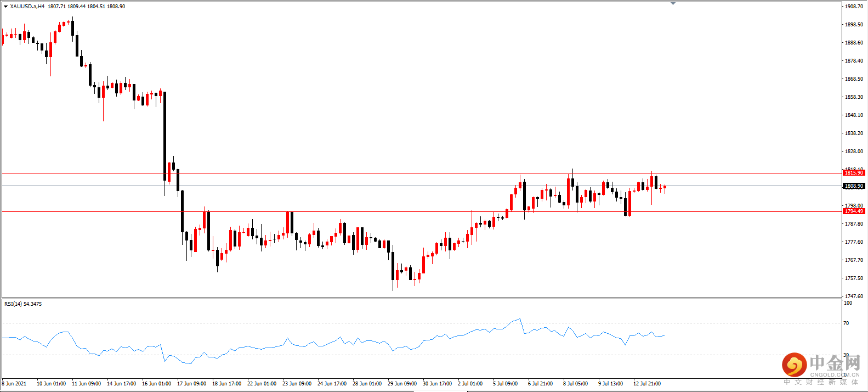Image resolution: width=868 pixels, height=392 pixels.
Task: Click the 1908.70 price axis value
Action: tap(854, 7)
